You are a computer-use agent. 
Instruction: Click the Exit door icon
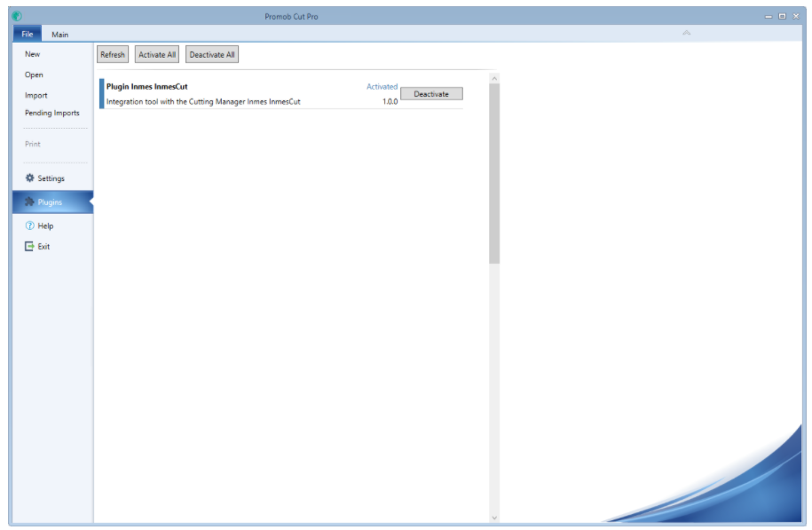point(29,246)
